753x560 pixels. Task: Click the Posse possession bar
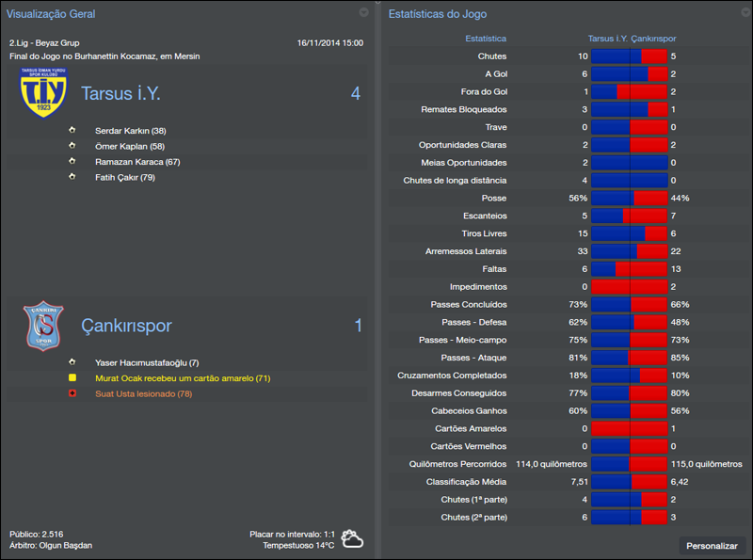click(x=629, y=199)
